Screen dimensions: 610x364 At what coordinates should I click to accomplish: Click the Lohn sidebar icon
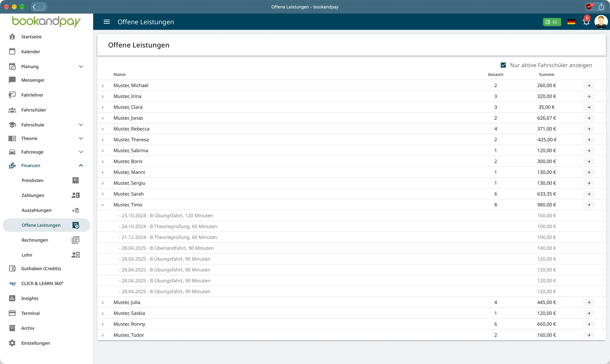pyautogui.click(x=75, y=255)
